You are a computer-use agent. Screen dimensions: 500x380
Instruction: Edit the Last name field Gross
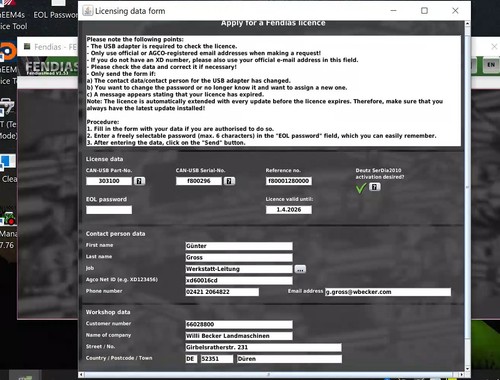(x=239, y=258)
